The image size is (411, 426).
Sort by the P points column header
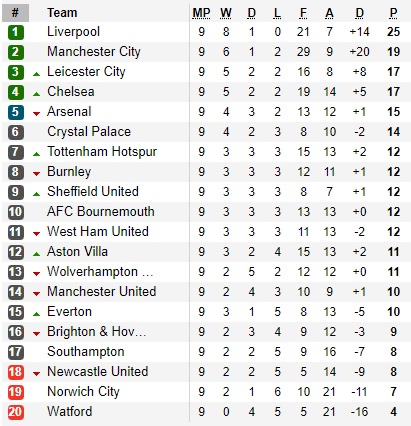click(394, 13)
